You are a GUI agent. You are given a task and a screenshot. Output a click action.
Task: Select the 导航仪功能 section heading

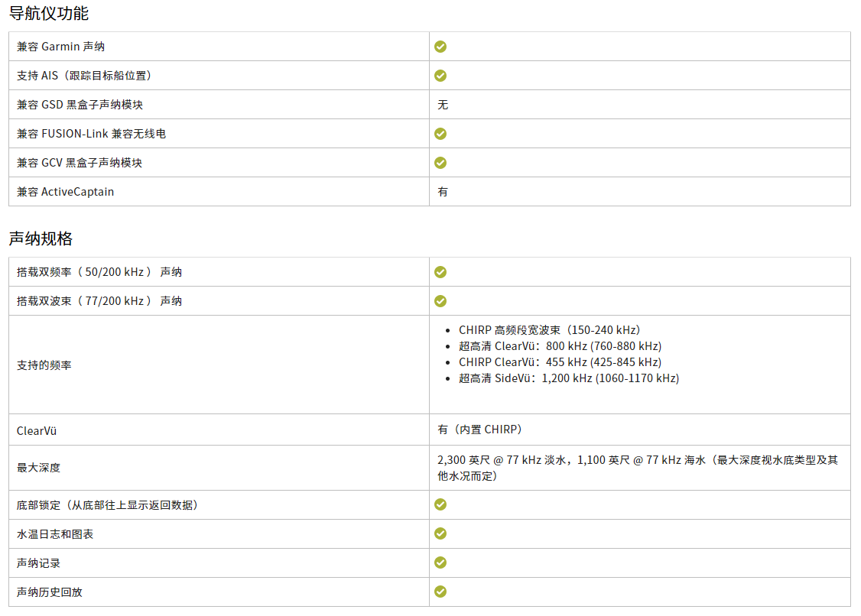(x=49, y=14)
